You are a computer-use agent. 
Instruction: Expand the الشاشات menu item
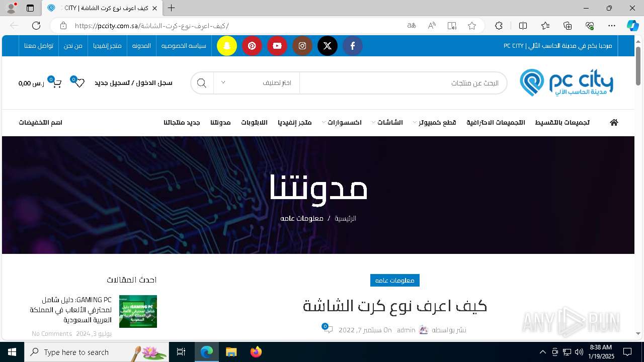coord(387,123)
